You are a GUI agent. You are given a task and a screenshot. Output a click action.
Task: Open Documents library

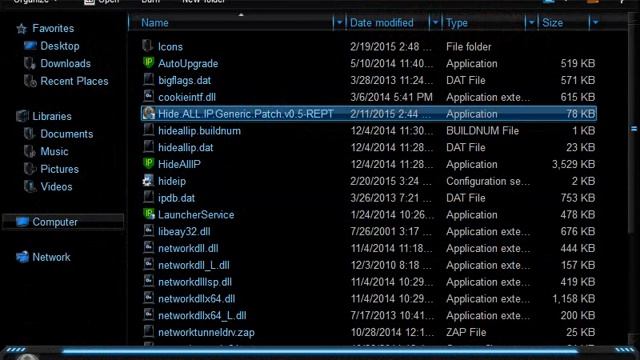pyautogui.click(x=67, y=134)
